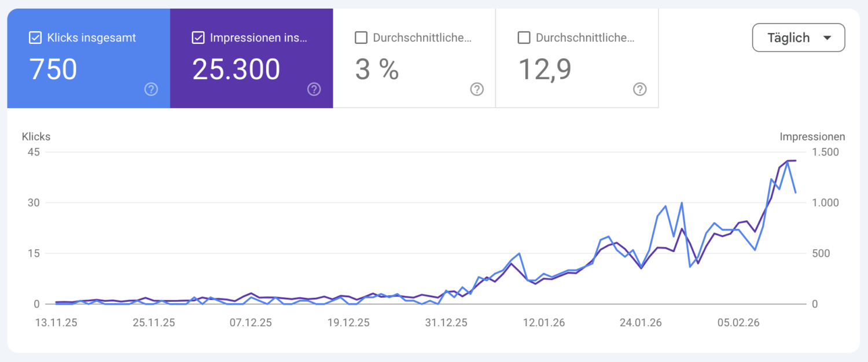Enable the checkbox on the 12,9 card

(524, 38)
